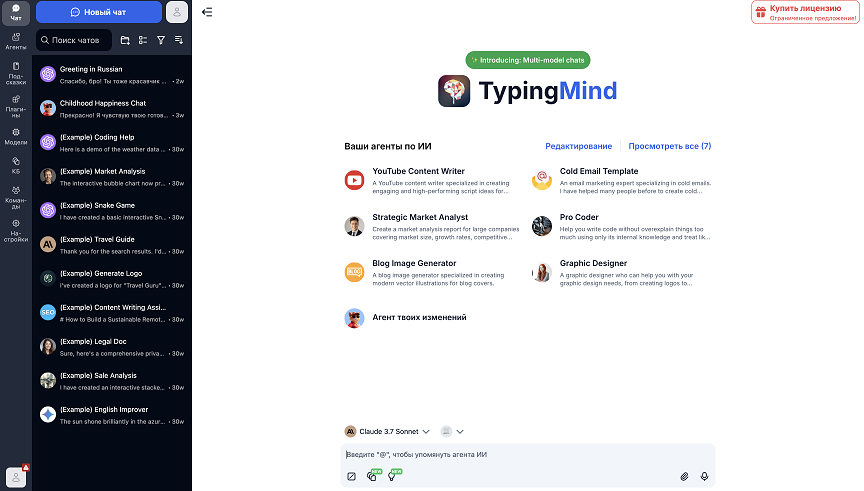Image resolution: width=864 pixels, height=491 pixels.
Task: Open the (Example) Generate Logo chat
Action: tap(112, 279)
